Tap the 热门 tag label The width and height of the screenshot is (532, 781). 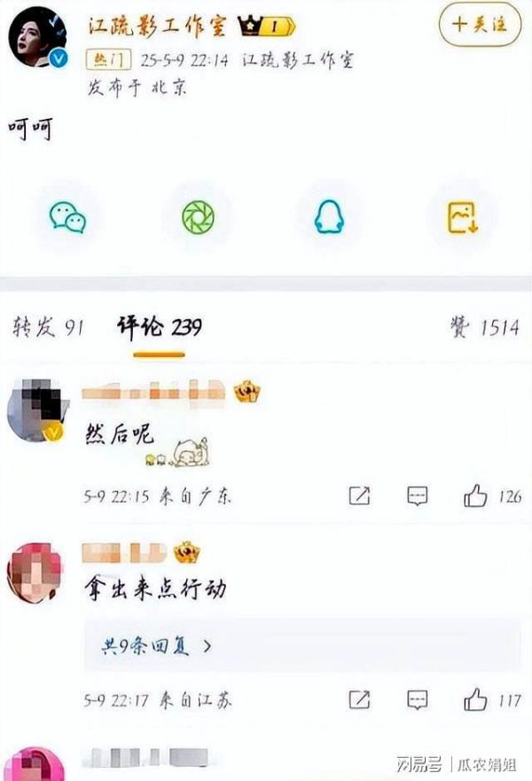(x=108, y=59)
